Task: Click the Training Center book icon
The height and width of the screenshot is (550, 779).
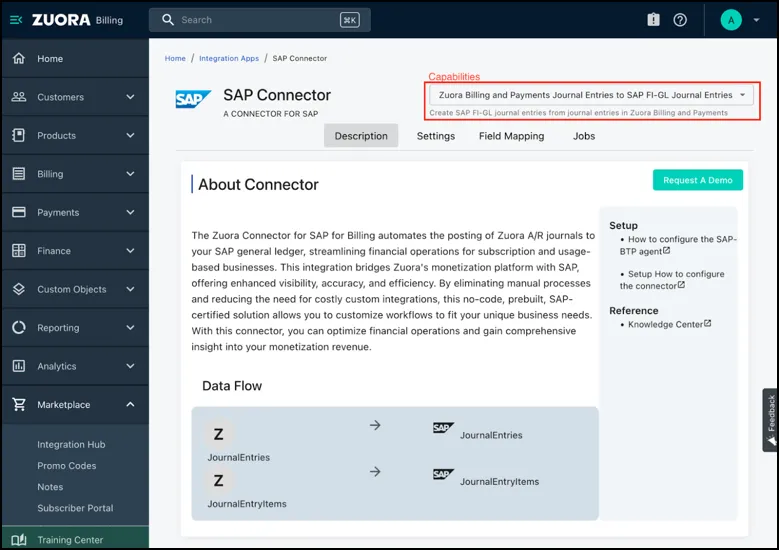Action: [19, 540]
